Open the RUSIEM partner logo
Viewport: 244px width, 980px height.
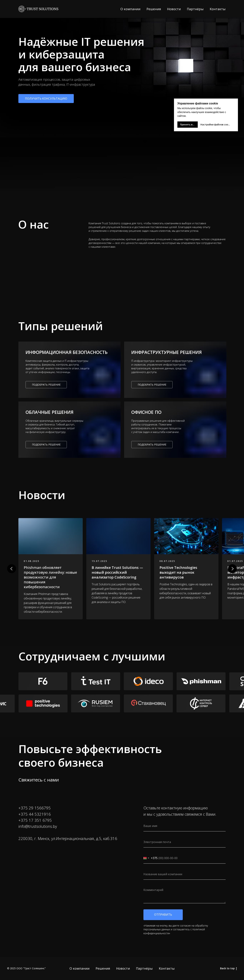(x=95, y=703)
